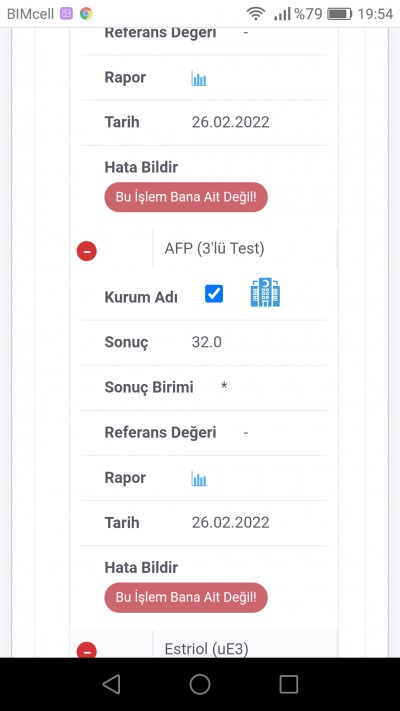Collapse Estriol (uE3) row with minus icon
Screen dimensions: 400x711
coord(87,650)
